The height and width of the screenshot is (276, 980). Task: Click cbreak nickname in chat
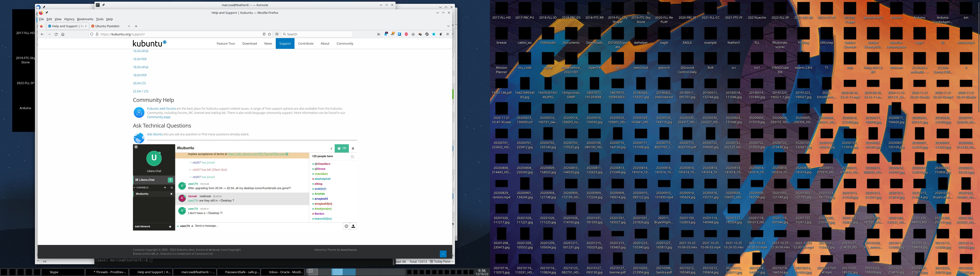coord(193,196)
